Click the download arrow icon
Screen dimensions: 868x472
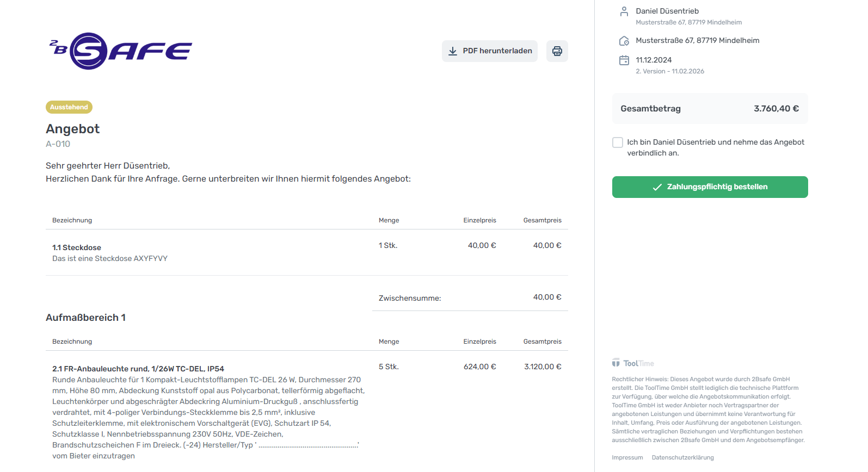click(x=452, y=51)
